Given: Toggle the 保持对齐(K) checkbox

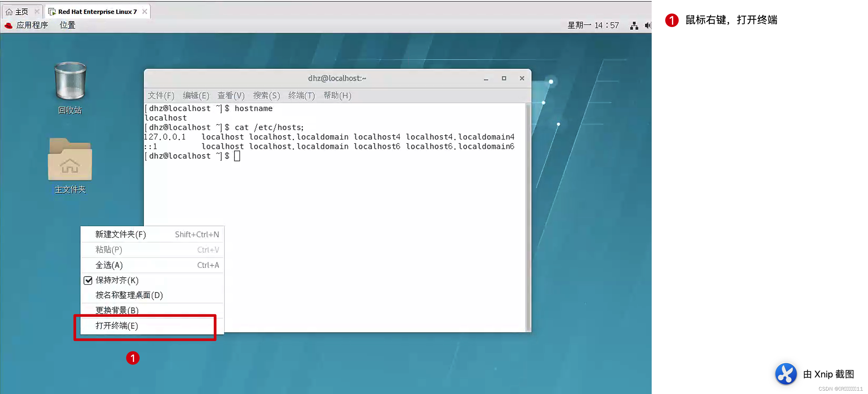Looking at the screenshot, I should pos(88,280).
